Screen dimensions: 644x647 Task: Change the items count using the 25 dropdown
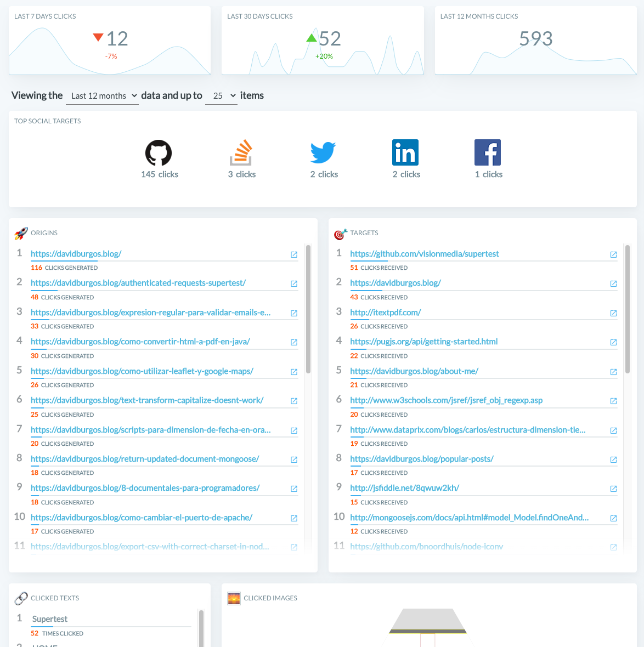[221, 95]
